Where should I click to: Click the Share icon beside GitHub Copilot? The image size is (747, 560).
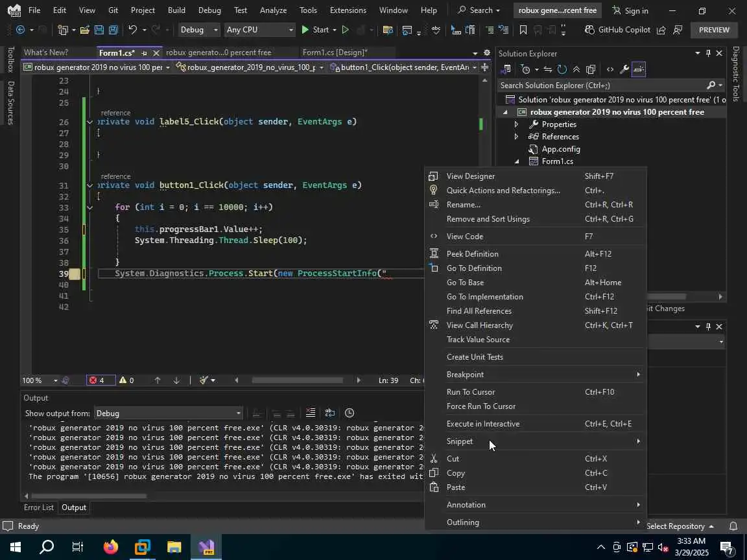(x=661, y=30)
